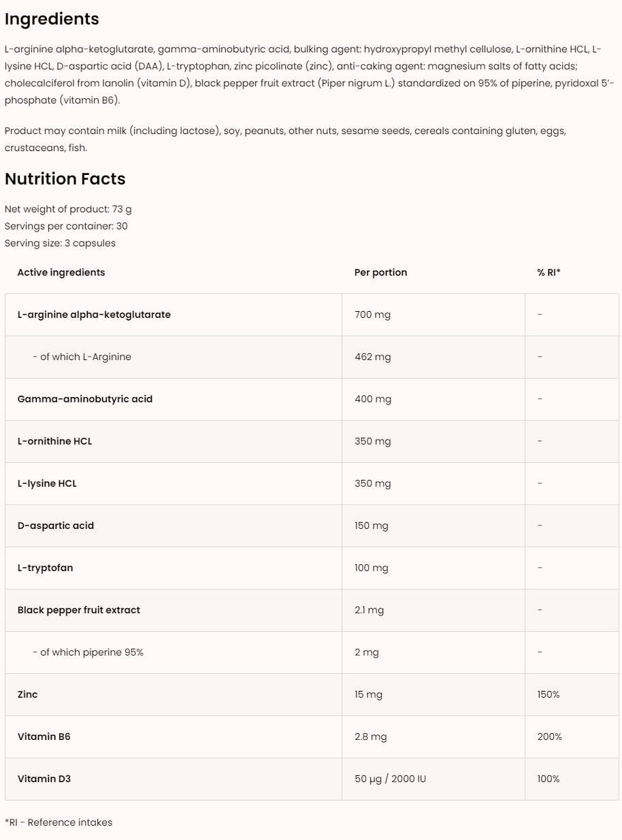Image resolution: width=622 pixels, height=840 pixels.
Task: Click the 'Net weight of product: 73 g' line
Action: 68,209
